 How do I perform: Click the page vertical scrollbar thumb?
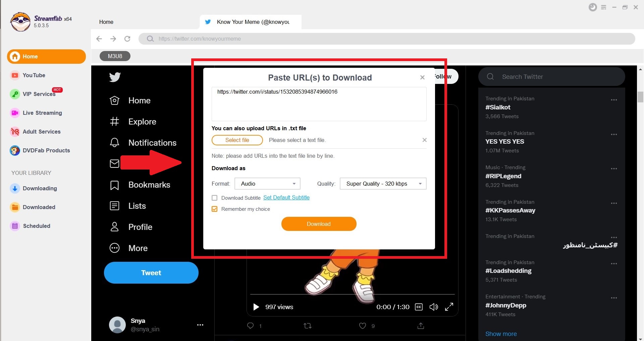(640, 97)
